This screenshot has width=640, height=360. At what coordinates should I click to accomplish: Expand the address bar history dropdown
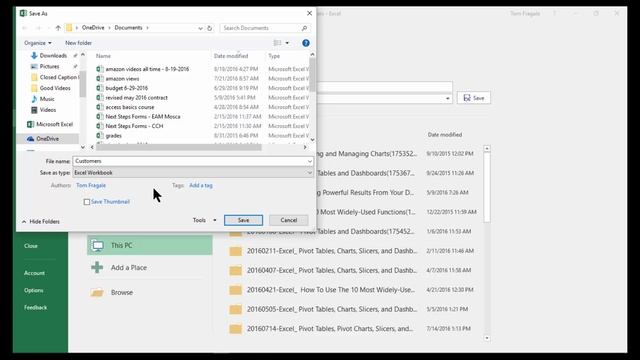(200, 28)
